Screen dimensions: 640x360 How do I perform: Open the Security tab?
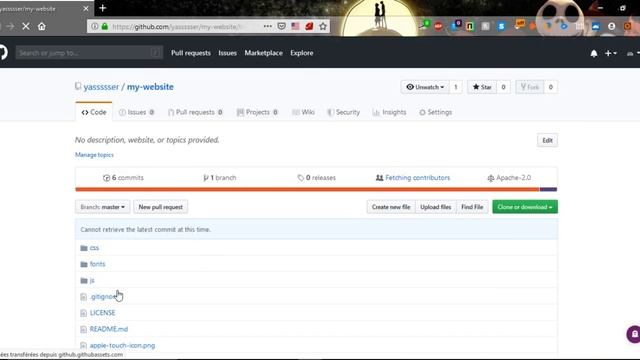click(343, 112)
